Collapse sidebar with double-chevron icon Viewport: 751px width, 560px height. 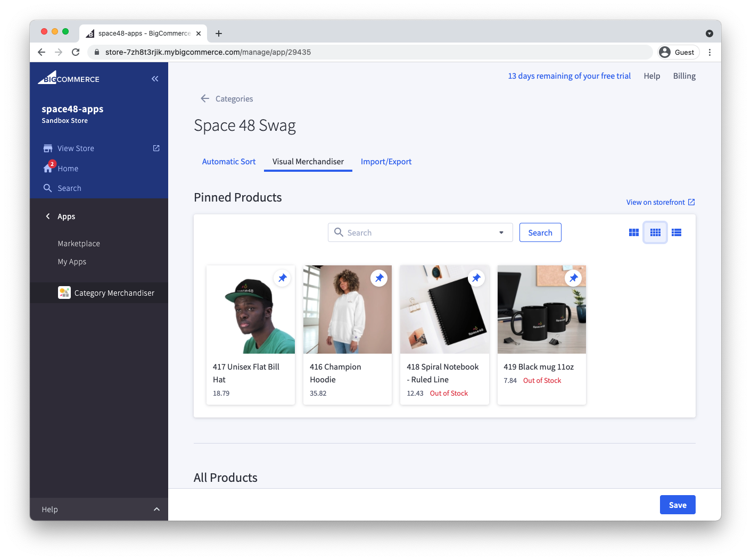tap(155, 79)
